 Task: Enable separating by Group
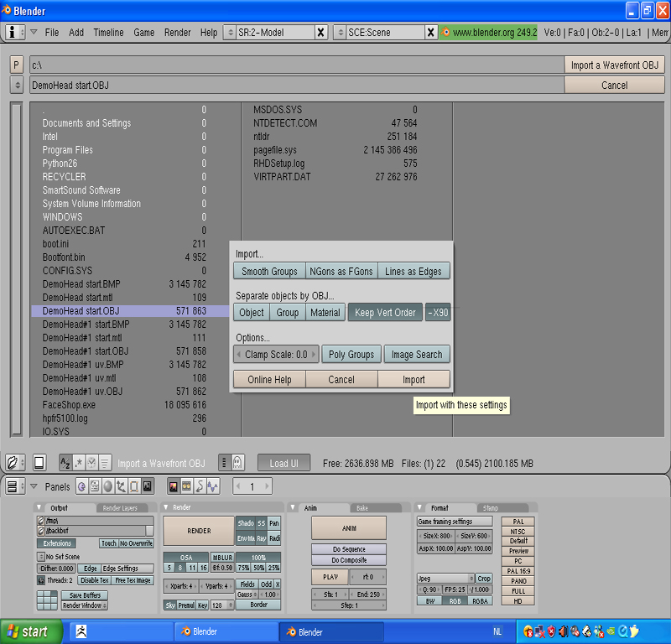pyautogui.click(x=287, y=313)
